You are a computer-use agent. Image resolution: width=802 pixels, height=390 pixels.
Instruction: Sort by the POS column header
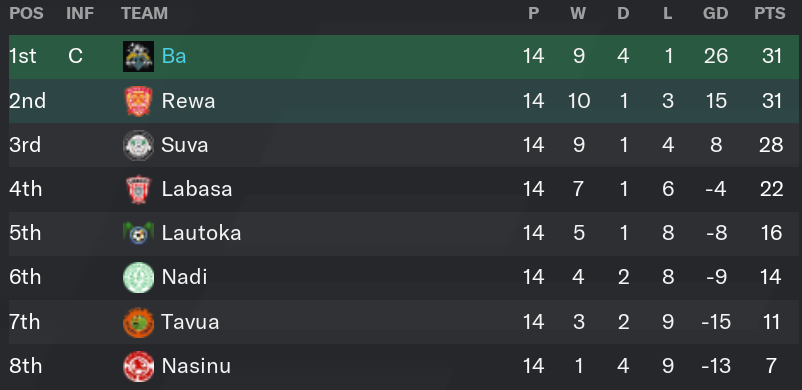(x=26, y=13)
